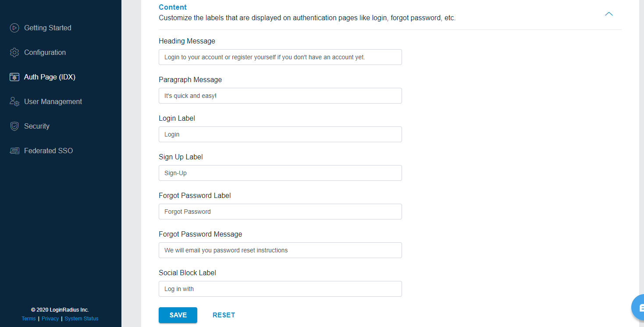
Task: Collapse the Content section chevron
Action: 608,14
